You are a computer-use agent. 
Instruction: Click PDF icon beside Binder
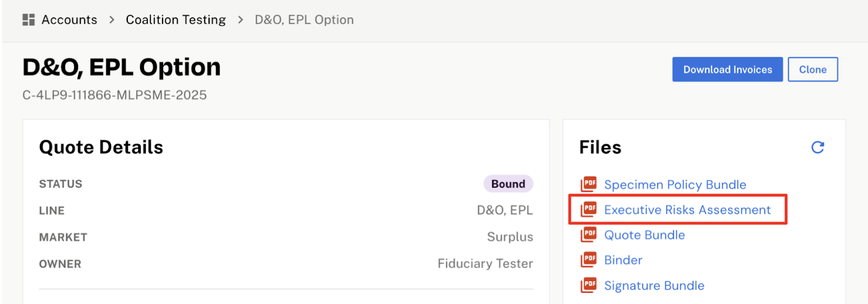click(589, 260)
